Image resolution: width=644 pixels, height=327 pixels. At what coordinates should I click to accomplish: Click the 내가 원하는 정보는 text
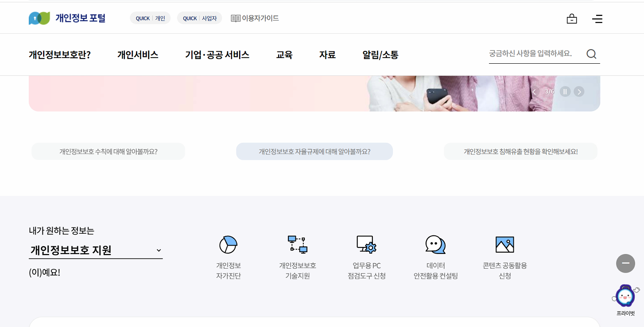click(62, 231)
